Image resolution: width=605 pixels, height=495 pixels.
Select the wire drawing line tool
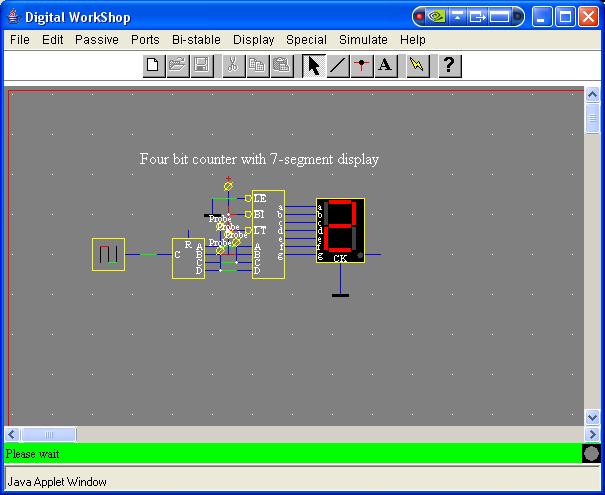click(338, 66)
